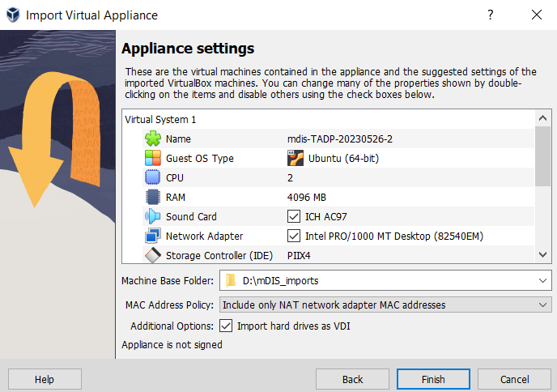Click the question mark help title button
Viewport: 557px width, 392px height.
coord(491,15)
